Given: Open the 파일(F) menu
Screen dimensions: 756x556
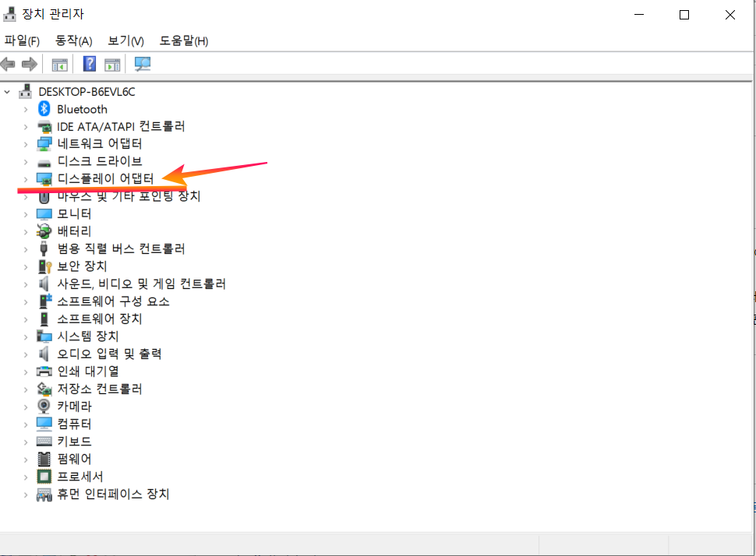Looking at the screenshot, I should [22, 41].
